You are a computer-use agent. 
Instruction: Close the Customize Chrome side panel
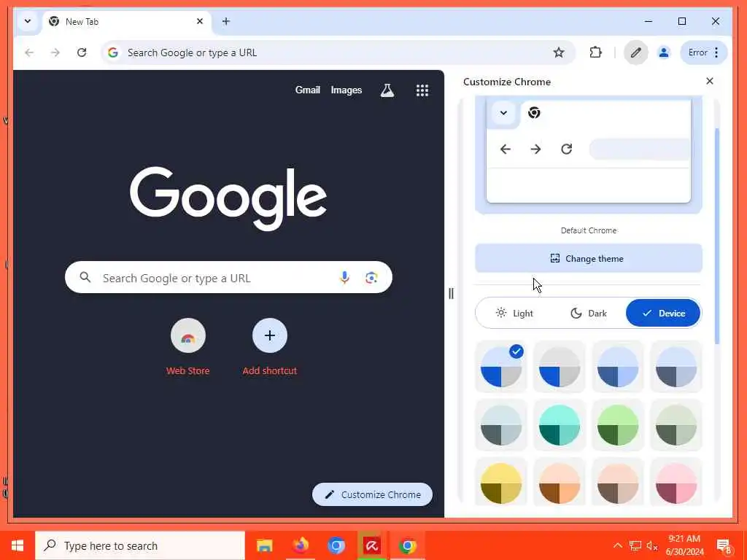[x=709, y=81]
